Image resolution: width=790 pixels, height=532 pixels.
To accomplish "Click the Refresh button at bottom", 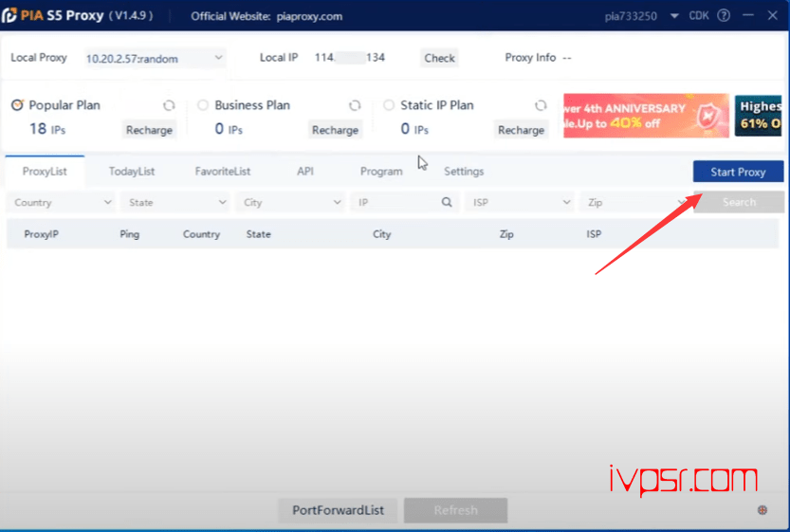I will 455,510.
